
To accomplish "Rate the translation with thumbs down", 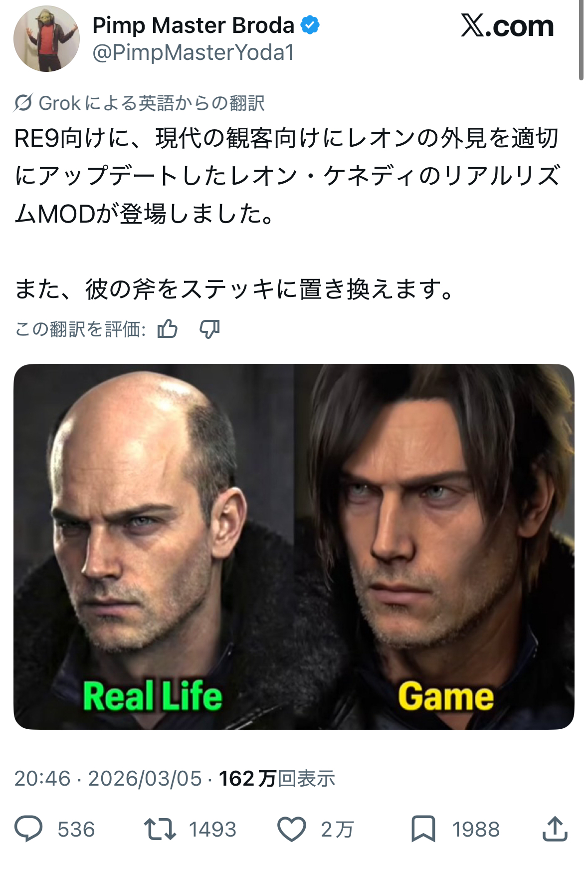I will [209, 329].
